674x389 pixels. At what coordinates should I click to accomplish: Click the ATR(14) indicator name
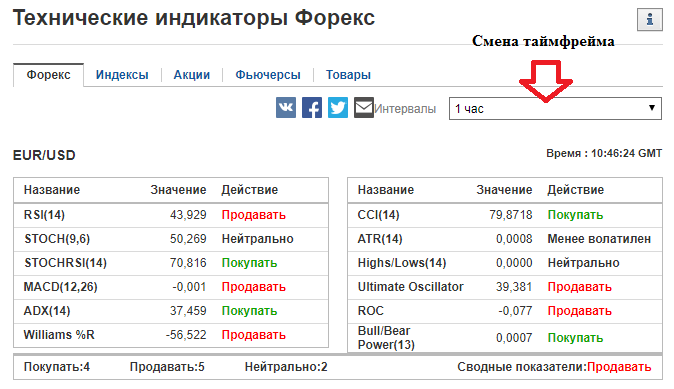point(380,239)
